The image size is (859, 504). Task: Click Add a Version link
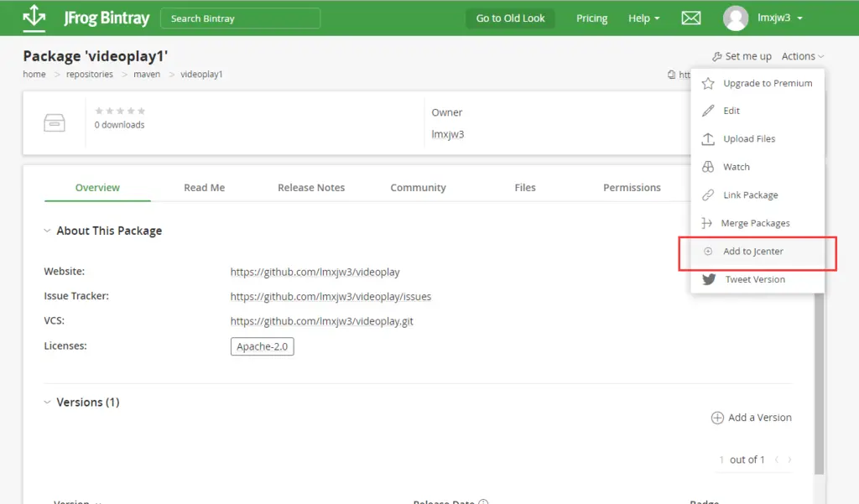[x=751, y=418]
